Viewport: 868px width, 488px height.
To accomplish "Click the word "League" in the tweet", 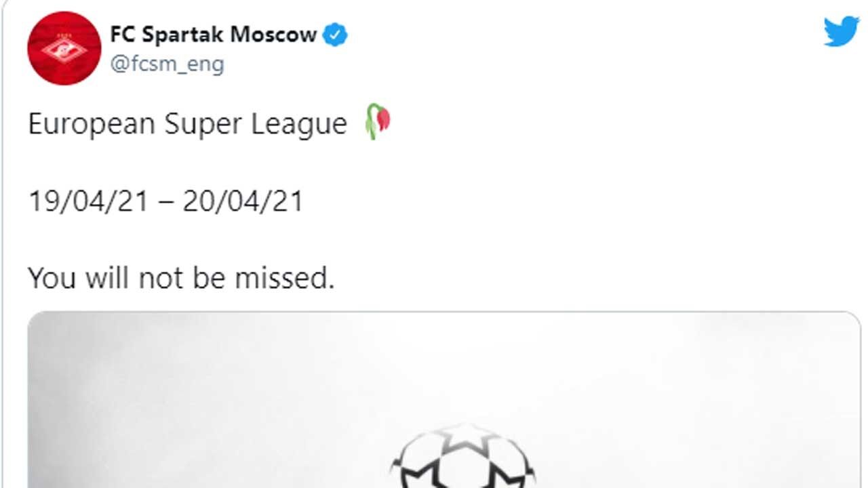I will coord(307,125).
